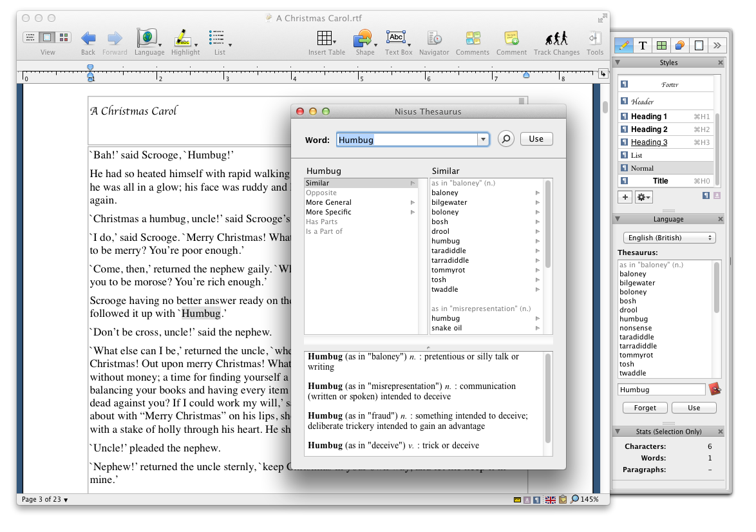Collapse the Styles palette triangle
The image size is (756, 532).
pyautogui.click(x=618, y=62)
